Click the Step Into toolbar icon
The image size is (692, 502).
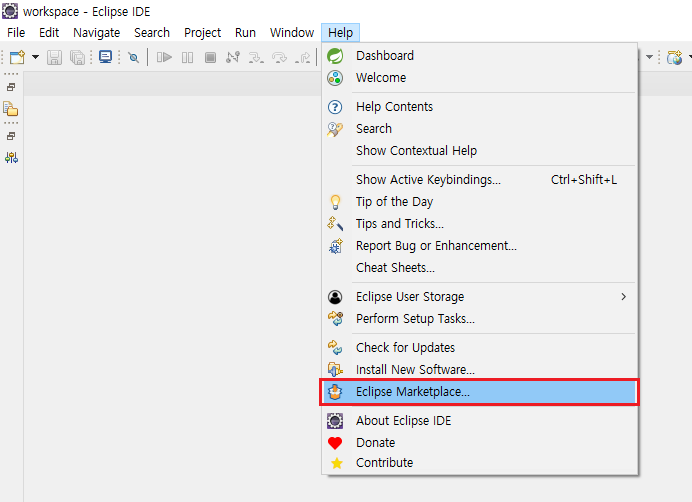click(256, 57)
